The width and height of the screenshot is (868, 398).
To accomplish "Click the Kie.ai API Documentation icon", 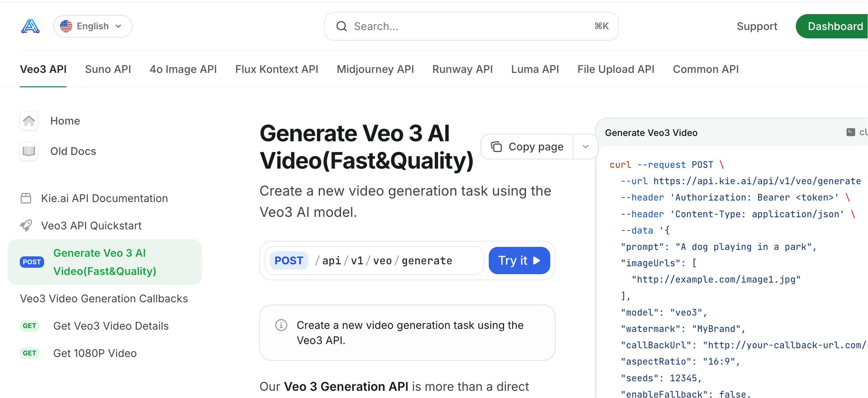I will [x=26, y=198].
